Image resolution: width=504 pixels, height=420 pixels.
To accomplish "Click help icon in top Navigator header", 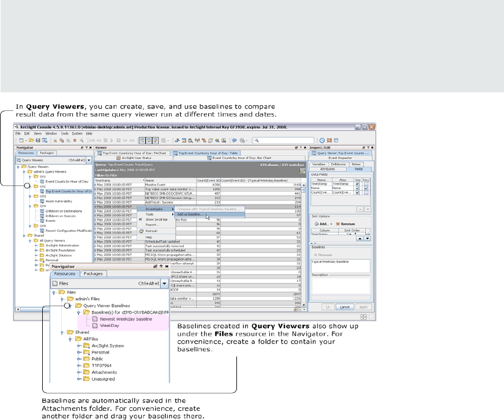I will (x=86, y=148).
